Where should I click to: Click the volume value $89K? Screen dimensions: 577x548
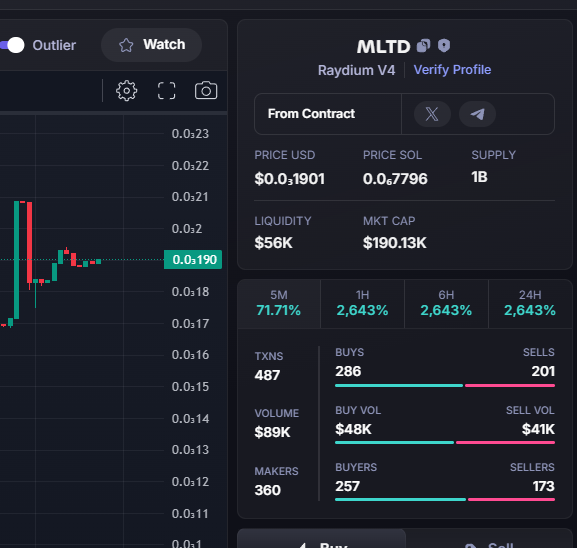pyautogui.click(x=272, y=432)
